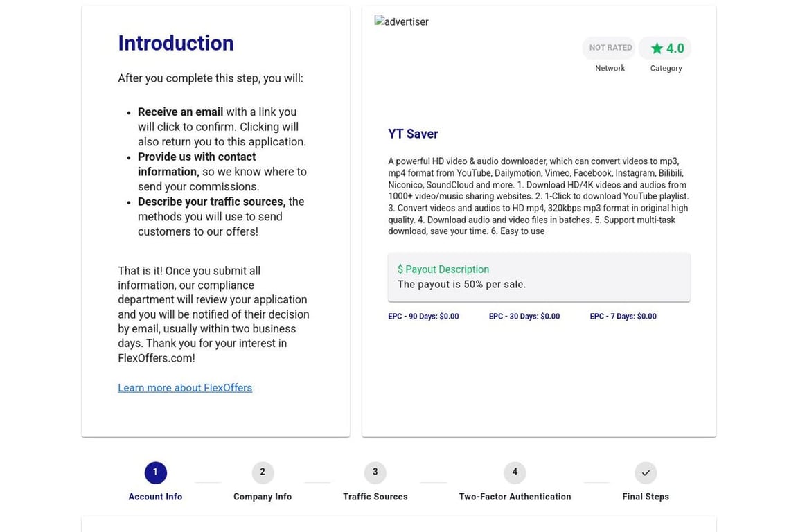Click 'EPC - 90 Days: $0.00' value
Screen dimensions: 798x532
coord(423,316)
